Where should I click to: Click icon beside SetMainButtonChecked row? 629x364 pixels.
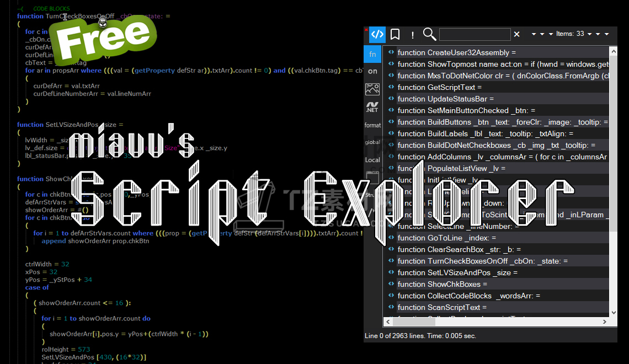pyautogui.click(x=391, y=110)
